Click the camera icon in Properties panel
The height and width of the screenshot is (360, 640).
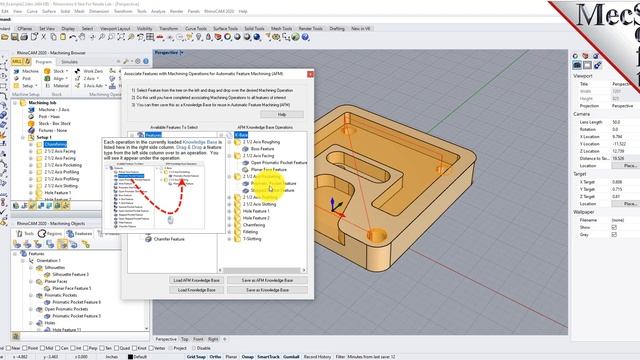tap(577, 65)
